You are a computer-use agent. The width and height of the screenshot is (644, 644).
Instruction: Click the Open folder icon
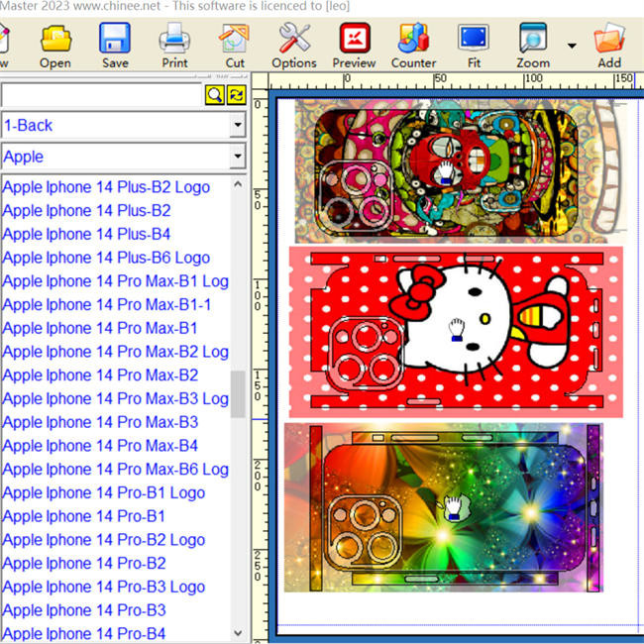55,40
